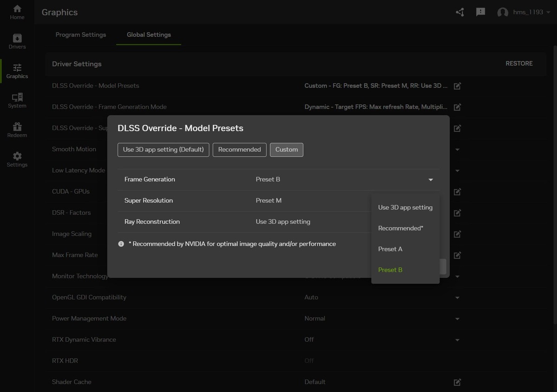Edit the Shader Cache setting
Viewport: 557px width, 392px height.
(457, 382)
